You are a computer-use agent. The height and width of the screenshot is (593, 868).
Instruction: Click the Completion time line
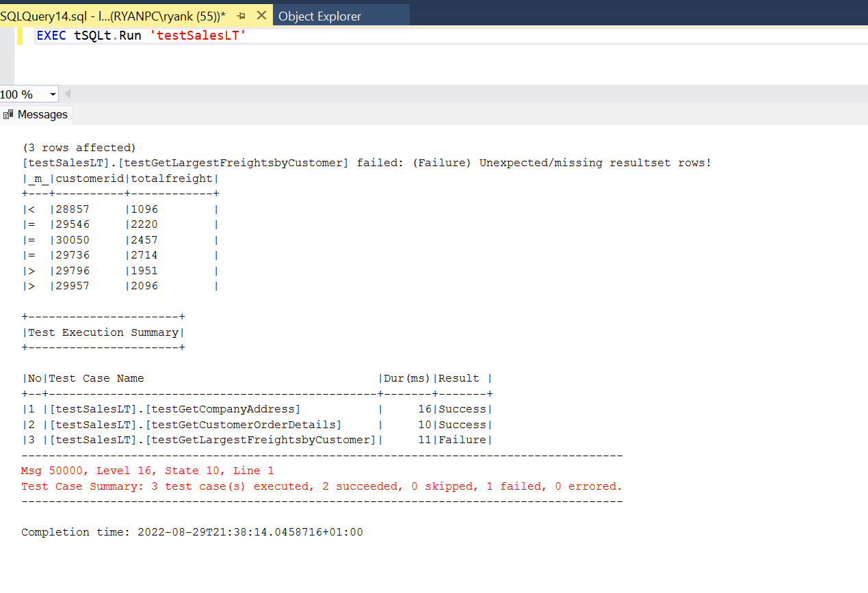click(192, 532)
